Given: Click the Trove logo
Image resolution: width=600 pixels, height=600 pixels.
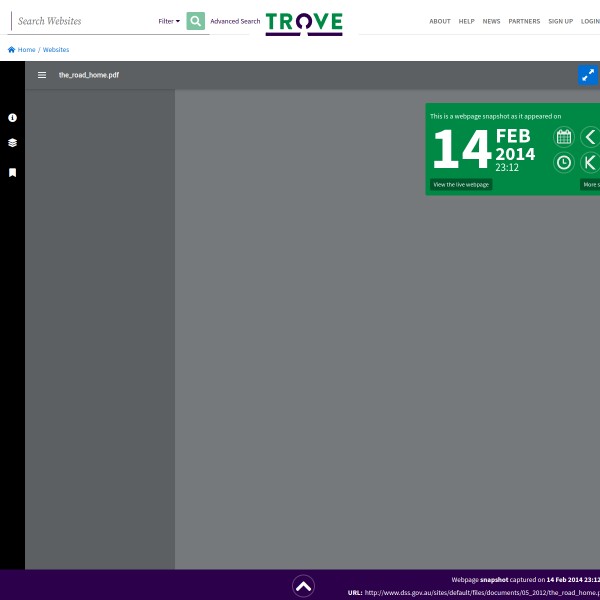Looking at the screenshot, I should pyautogui.click(x=304, y=23).
